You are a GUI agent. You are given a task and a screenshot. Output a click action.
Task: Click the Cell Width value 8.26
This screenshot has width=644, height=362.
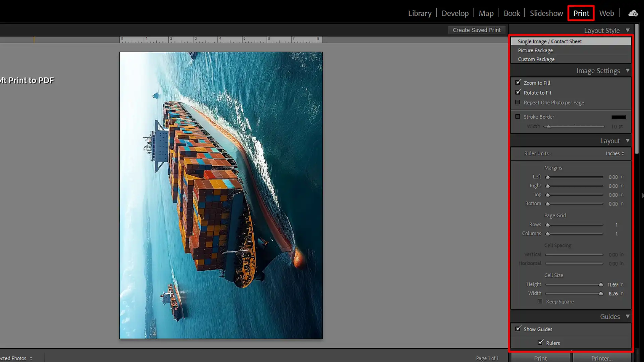point(613,294)
